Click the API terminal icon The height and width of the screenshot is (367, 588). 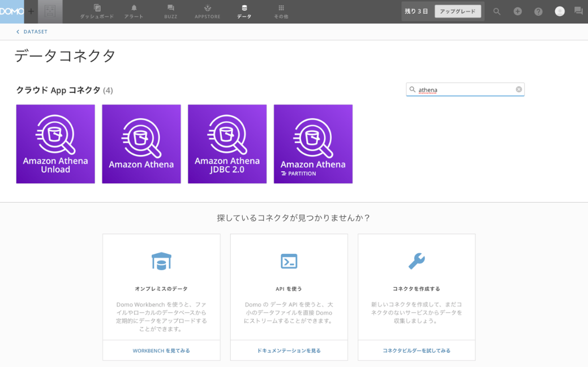pyautogui.click(x=289, y=261)
